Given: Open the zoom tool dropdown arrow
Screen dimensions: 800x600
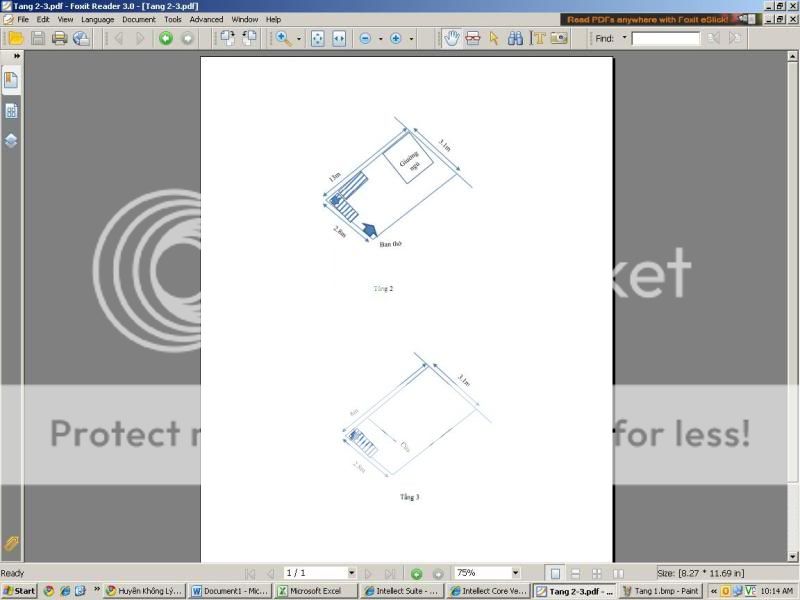Looking at the screenshot, I should point(297,39).
